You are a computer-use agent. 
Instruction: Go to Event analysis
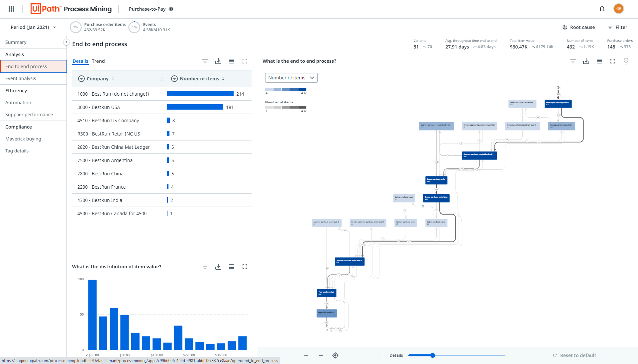(33, 78)
